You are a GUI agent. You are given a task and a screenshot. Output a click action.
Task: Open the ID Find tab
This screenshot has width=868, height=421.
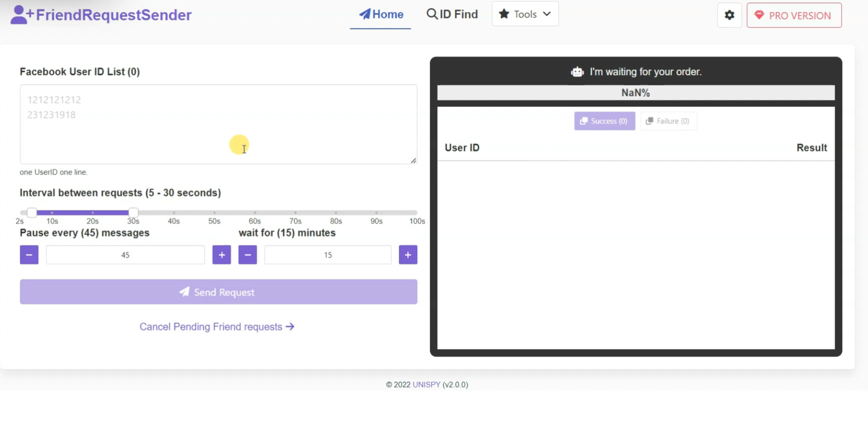pyautogui.click(x=452, y=15)
